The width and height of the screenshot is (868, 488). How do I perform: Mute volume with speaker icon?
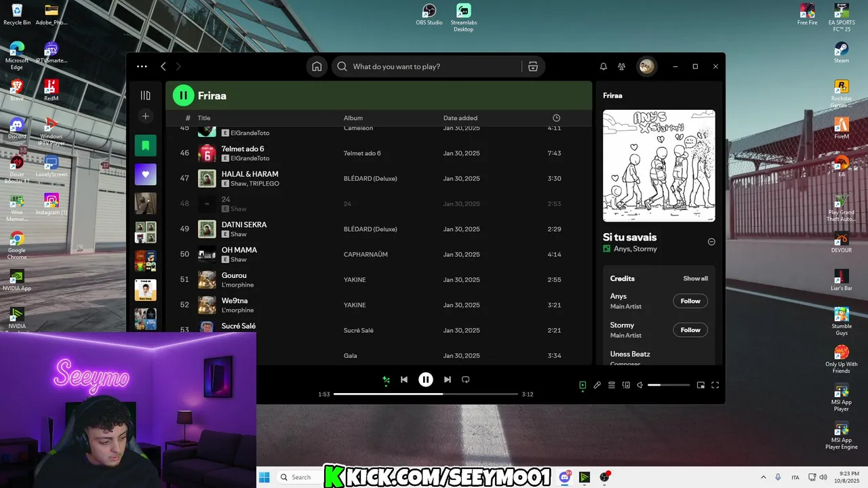click(639, 385)
